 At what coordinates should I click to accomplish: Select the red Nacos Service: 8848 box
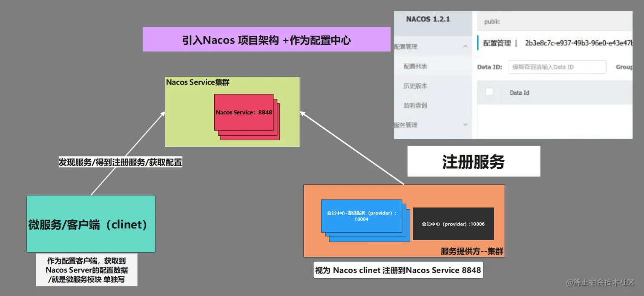pyautogui.click(x=244, y=112)
